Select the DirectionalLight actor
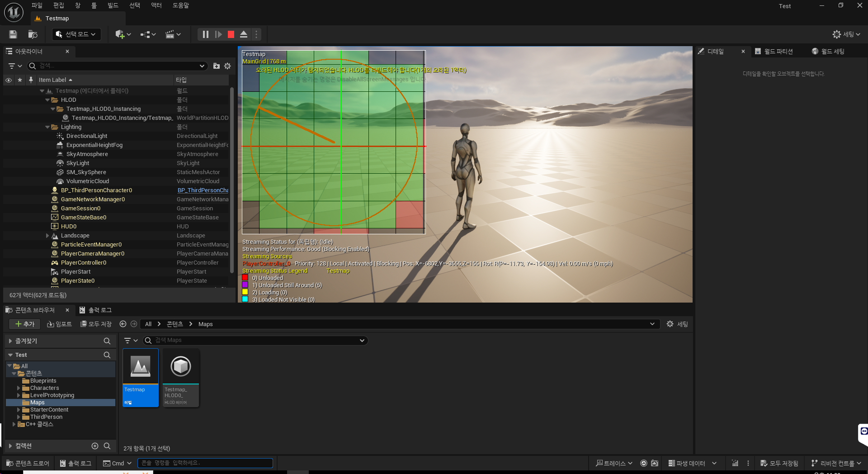Viewport: 868px width, 474px height. click(x=87, y=136)
